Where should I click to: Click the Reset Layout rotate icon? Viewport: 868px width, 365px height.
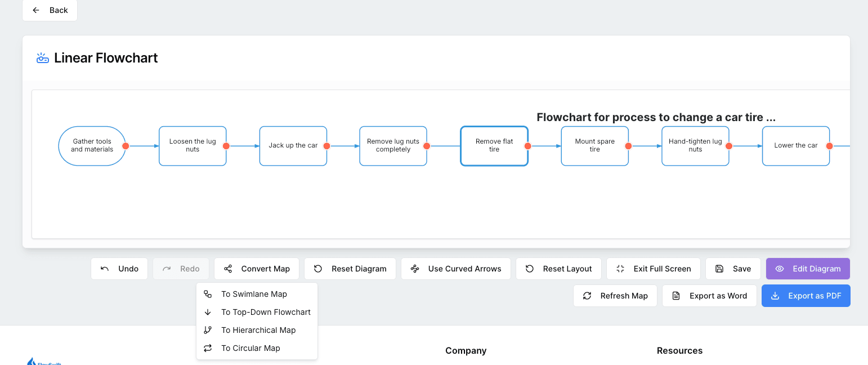[530, 269]
